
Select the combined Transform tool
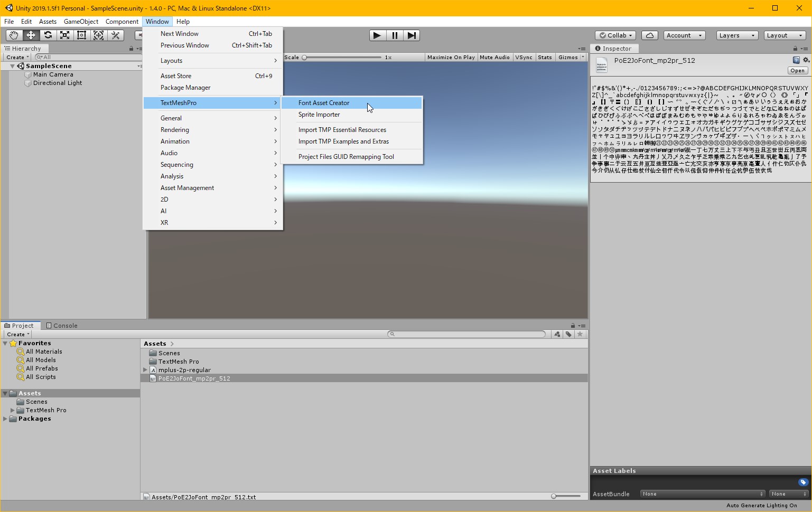point(98,35)
